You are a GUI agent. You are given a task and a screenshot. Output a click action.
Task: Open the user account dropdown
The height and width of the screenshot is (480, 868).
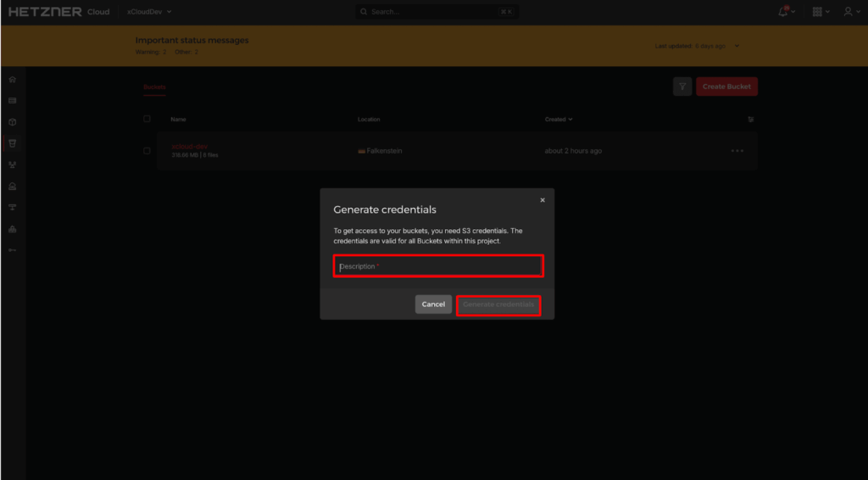tap(849, 12)
